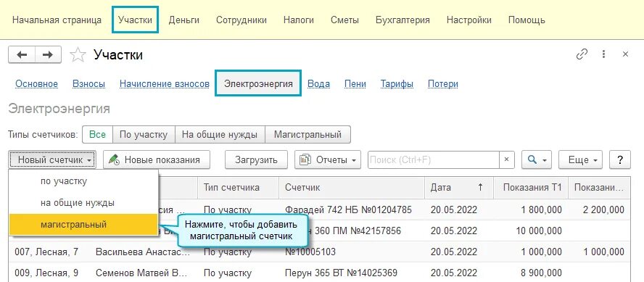The image size is (644, 282).
Task: Open the Настройки top menu section
Action: [x=469, y=20]
